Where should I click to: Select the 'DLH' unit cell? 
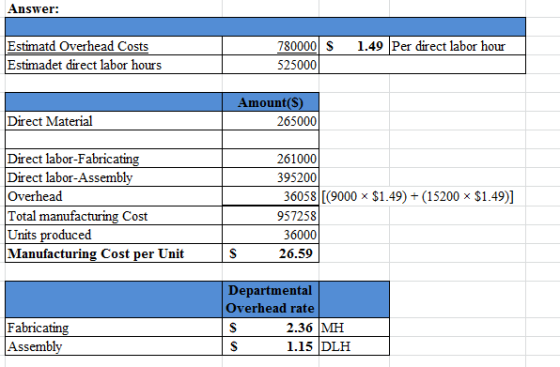coord(354,346)
